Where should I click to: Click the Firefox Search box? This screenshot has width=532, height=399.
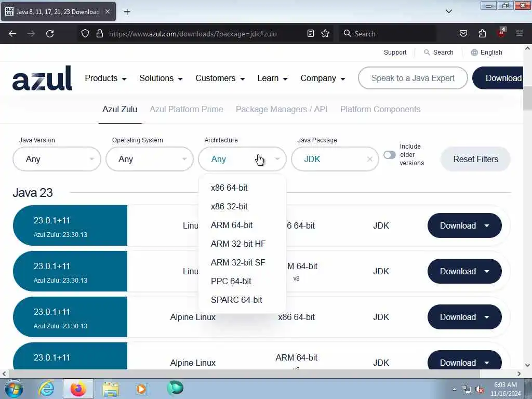click(388, 34)
